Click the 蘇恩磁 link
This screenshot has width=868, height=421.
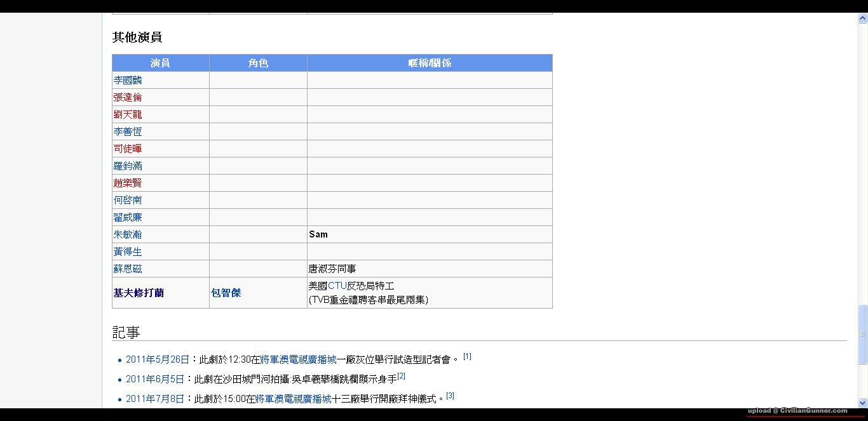click(128, 269)
